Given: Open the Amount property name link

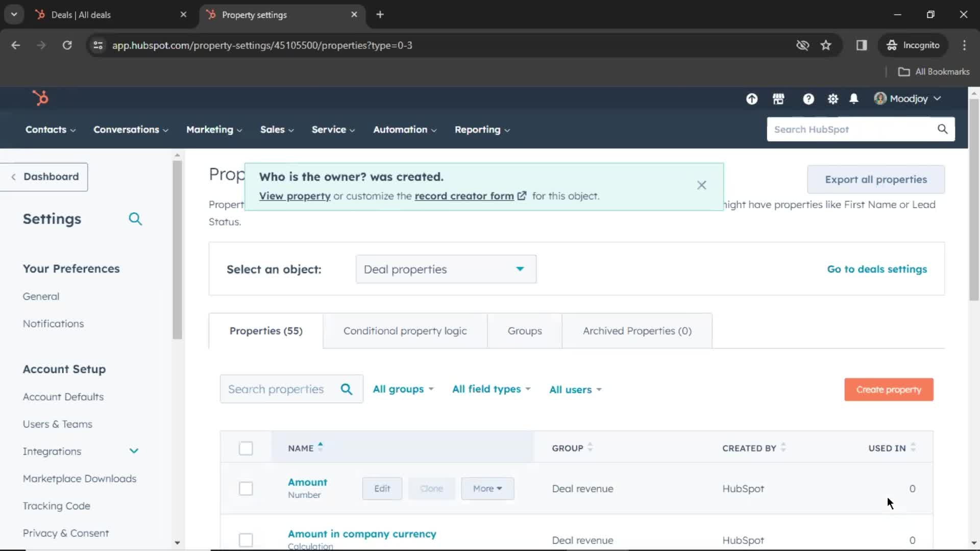Looking at the screenshot, I should pyautogui.click(x=307, y=482).
